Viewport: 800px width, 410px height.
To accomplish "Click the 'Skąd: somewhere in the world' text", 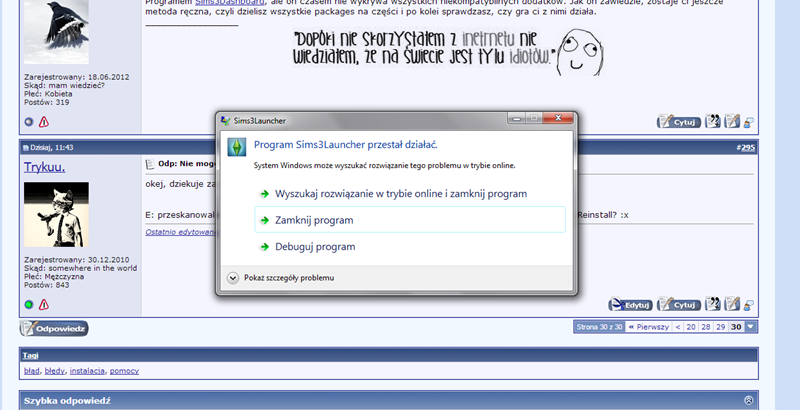I will point(81,268).
